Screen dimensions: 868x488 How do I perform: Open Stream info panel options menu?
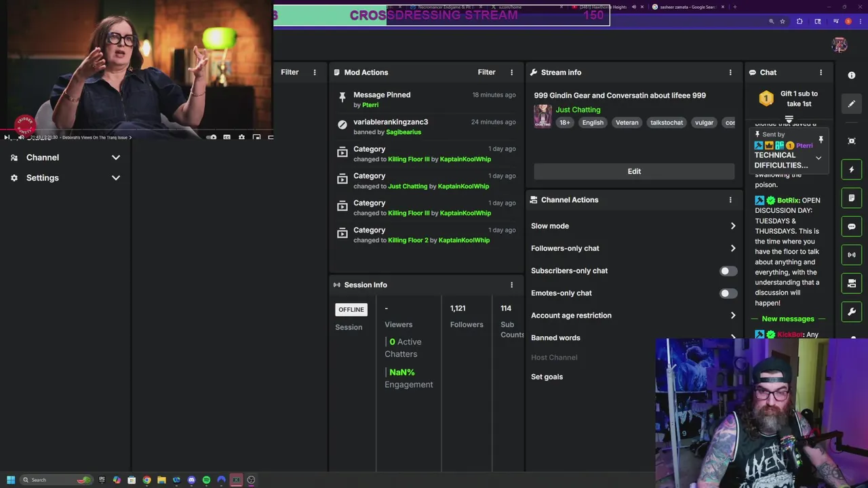730,73
